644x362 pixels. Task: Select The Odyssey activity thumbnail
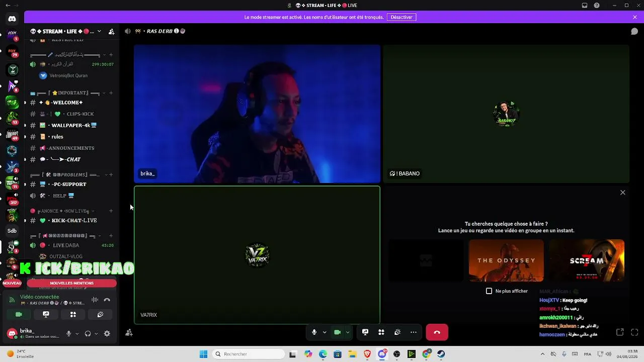[x=506, y=260]
